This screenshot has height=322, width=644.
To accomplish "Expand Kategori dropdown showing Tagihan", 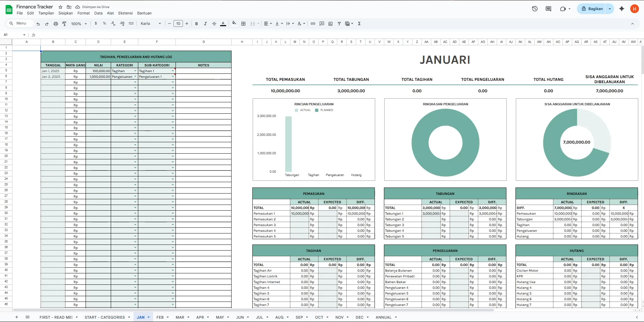I will 135,71.
